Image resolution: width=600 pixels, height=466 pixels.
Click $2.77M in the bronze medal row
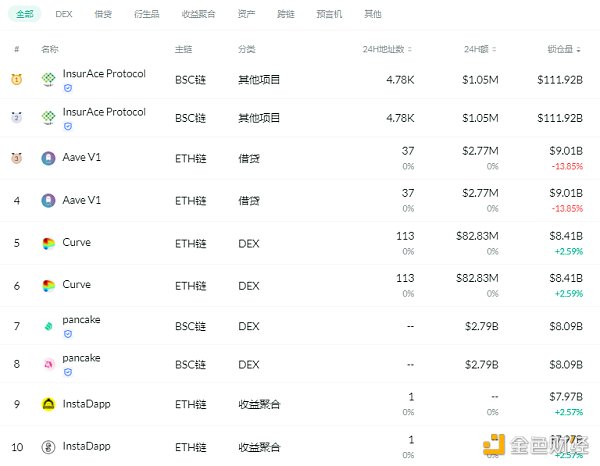pos(480,151)
